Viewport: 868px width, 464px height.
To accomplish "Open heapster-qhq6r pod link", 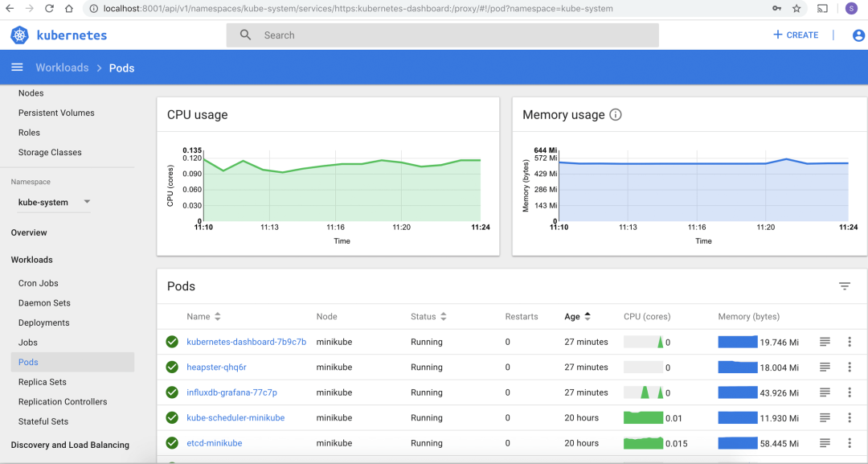I will pos(216,368).
